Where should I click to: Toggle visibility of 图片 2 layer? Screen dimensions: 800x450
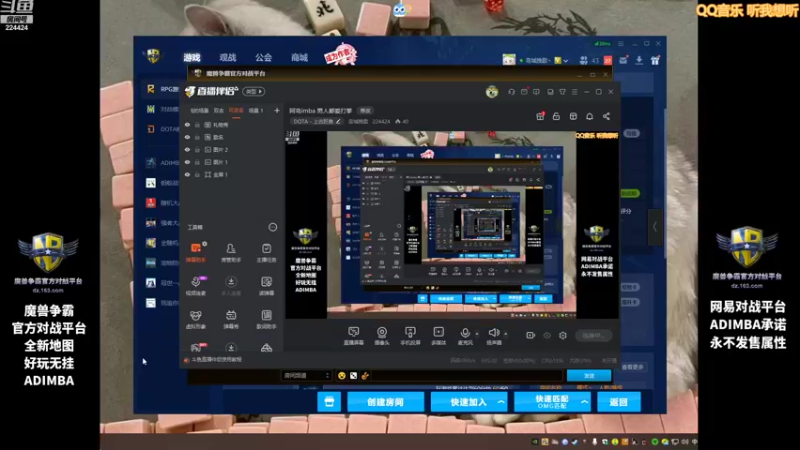pyautogui.click(x=187, y=149)
